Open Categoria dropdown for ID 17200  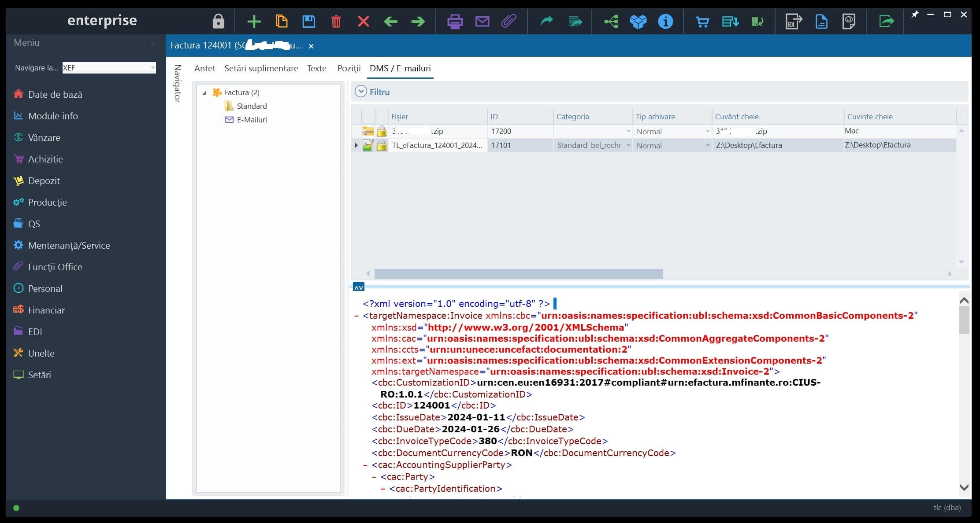628,131
